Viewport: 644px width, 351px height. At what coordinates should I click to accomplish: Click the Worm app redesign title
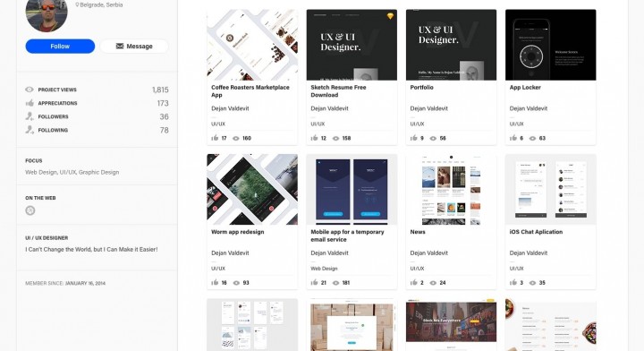pyautogui.click(x=237, y=232)
